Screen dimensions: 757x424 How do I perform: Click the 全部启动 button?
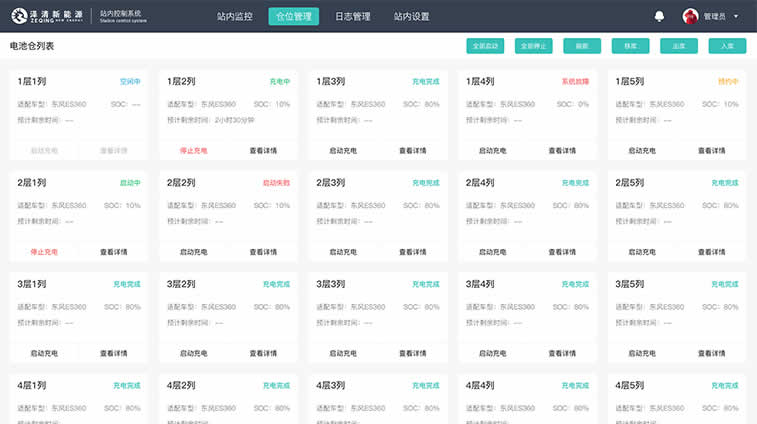click(485, 46)
